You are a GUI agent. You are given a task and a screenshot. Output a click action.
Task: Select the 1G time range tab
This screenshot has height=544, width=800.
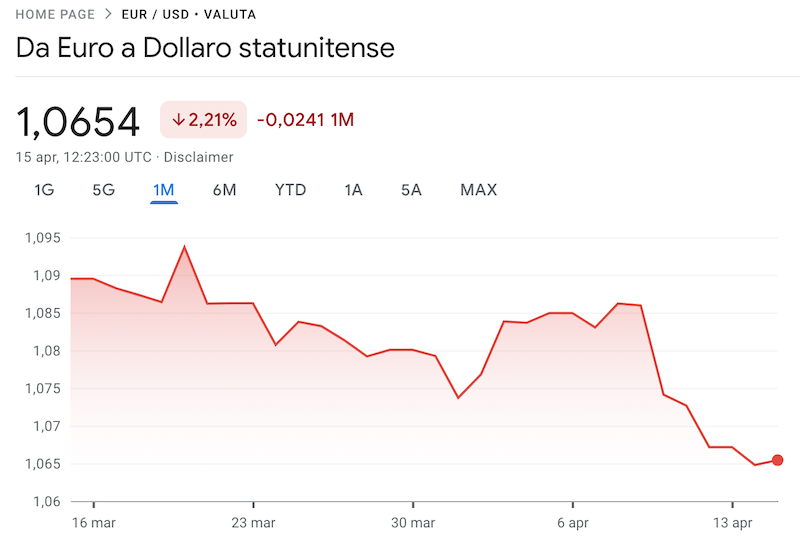click(44, 190)
